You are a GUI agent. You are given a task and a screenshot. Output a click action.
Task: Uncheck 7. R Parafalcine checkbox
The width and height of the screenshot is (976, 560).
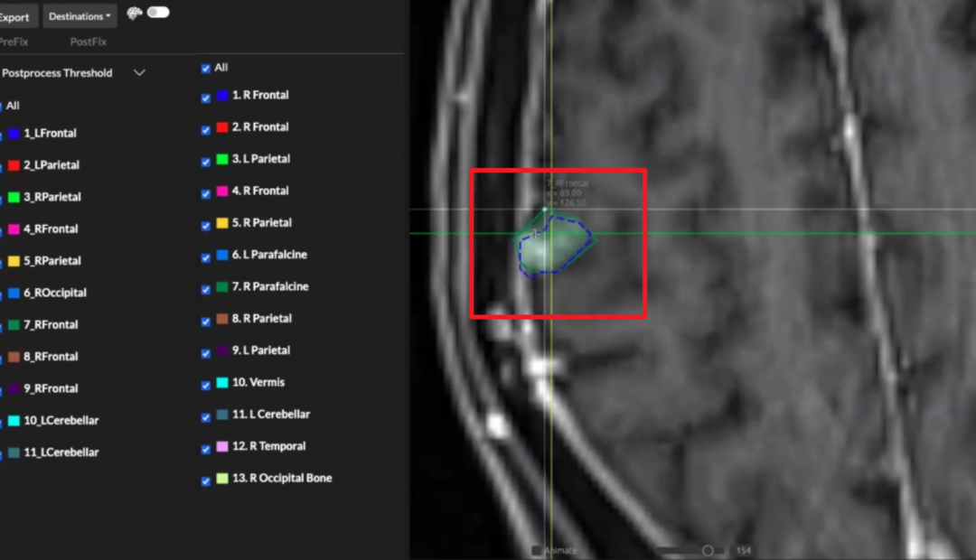pos(205,290)
